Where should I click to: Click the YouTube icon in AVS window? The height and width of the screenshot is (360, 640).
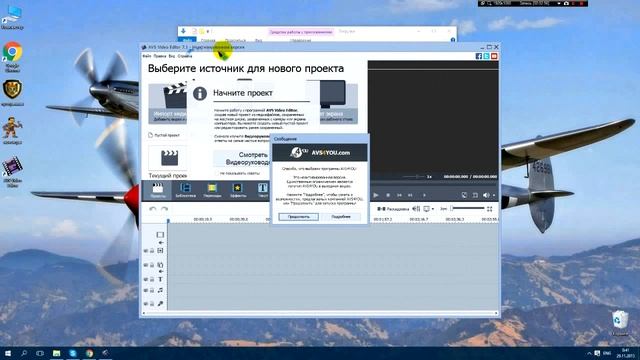click(x=494, y=56)
